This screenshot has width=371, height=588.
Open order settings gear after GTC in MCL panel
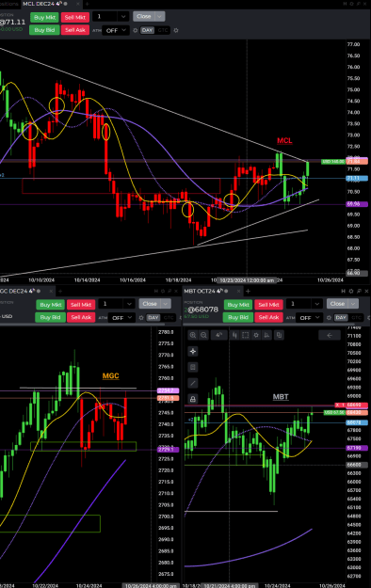pyautogui.click(x=176, y=30)
